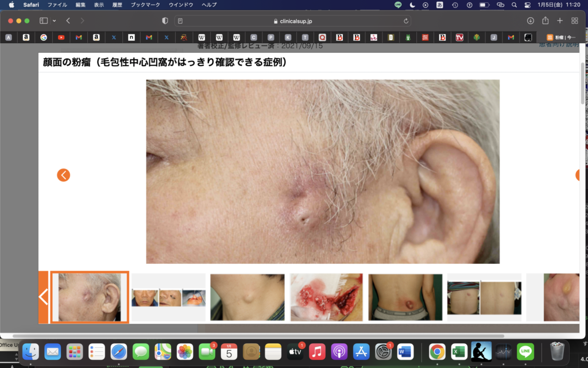Screen dimensions: 588x368
Task: Open the Japanese input source menu
Action: pyautogui.click(x=439, y=6)
